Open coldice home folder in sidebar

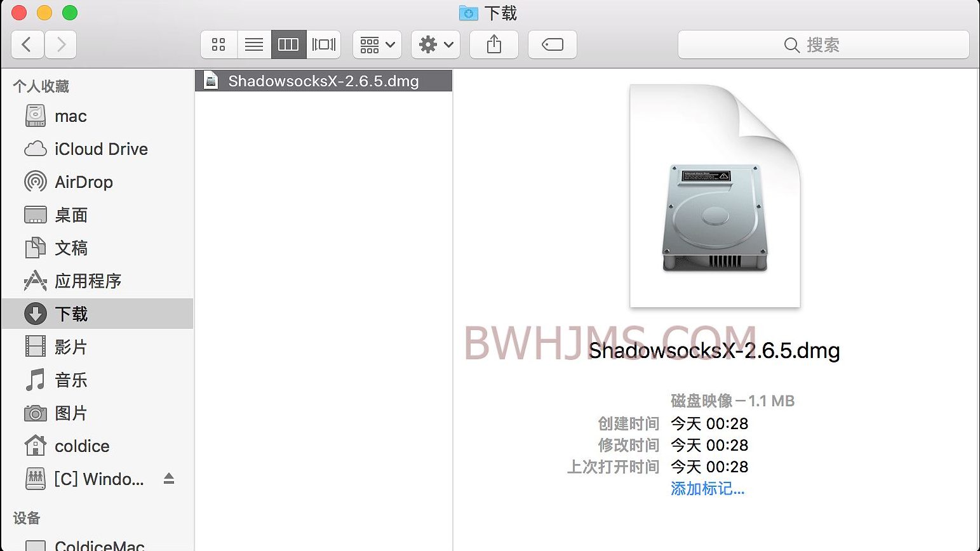pyautogui.click(x=98, y=446)
